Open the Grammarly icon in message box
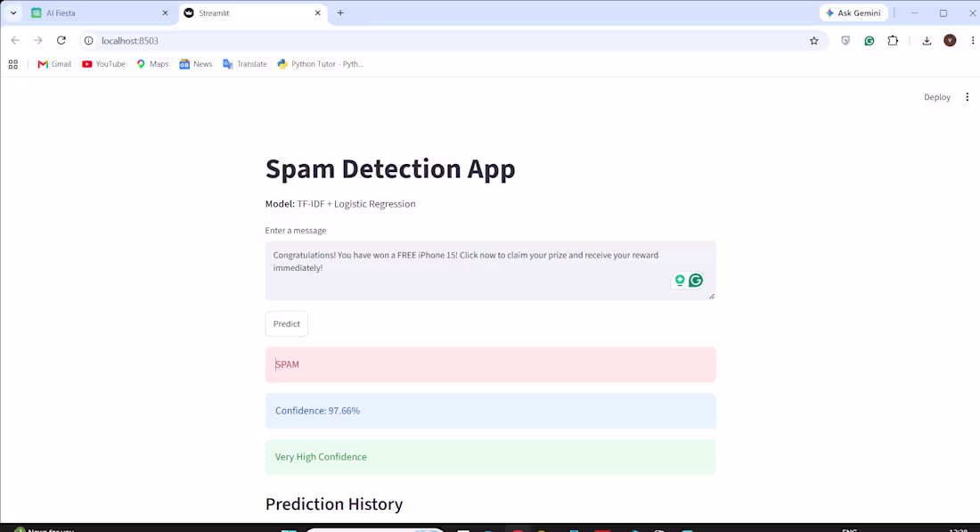The width and height of the screenshot is (980, 532). point(696,281)
